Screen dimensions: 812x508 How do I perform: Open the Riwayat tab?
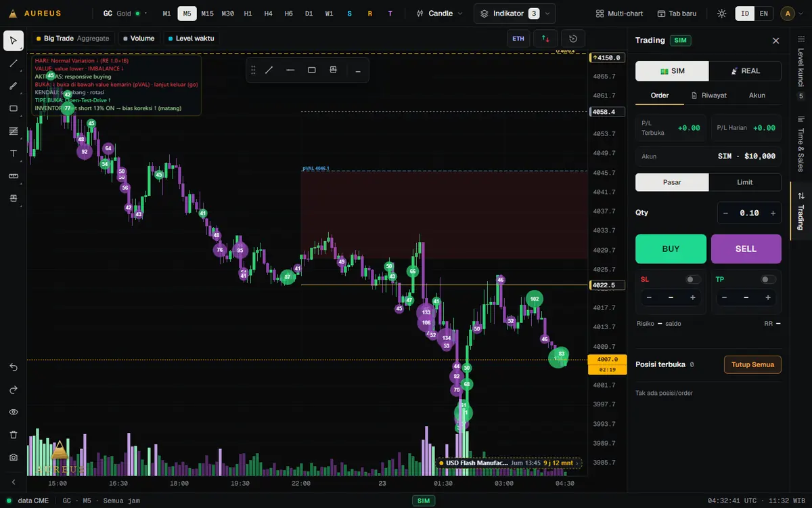pos(708,96)
